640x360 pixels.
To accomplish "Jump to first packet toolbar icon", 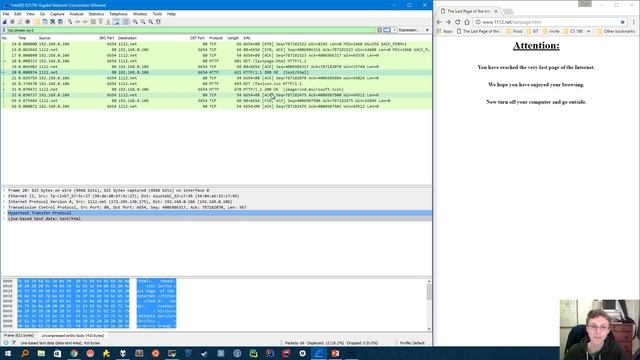I will pos(100,22).
